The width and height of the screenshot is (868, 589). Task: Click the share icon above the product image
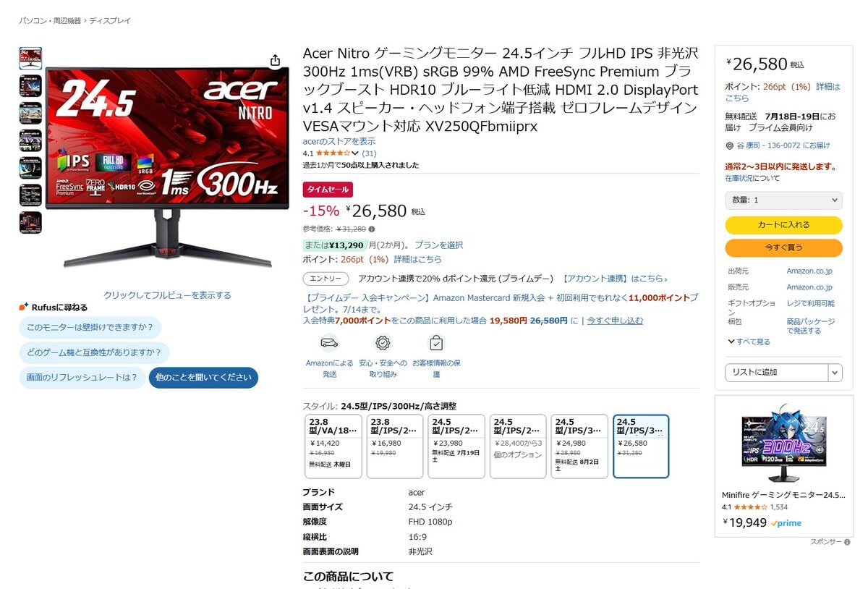[275, 61]
